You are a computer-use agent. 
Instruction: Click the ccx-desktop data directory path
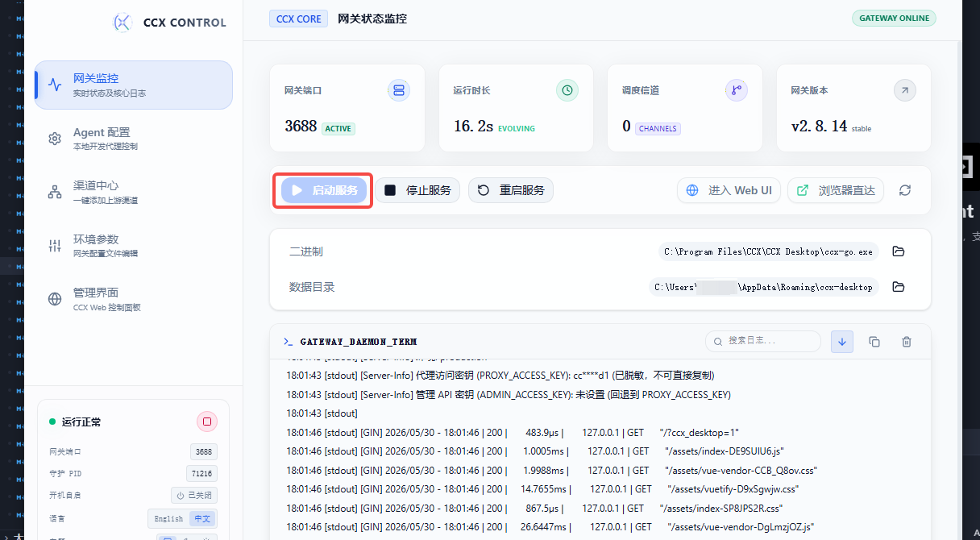(764, 287)
